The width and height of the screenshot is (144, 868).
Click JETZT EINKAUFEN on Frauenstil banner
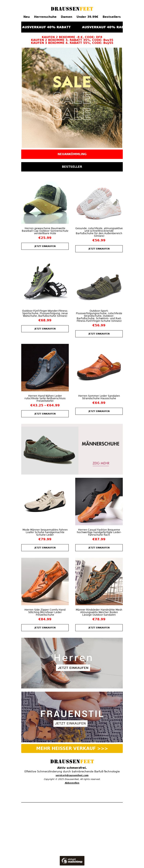(70, 723)
